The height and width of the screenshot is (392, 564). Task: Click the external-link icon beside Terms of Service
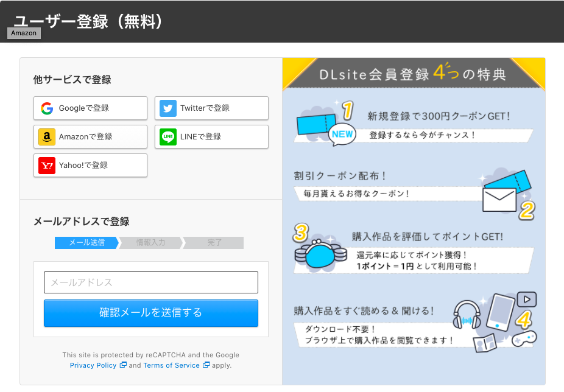(x=205, y=365)
